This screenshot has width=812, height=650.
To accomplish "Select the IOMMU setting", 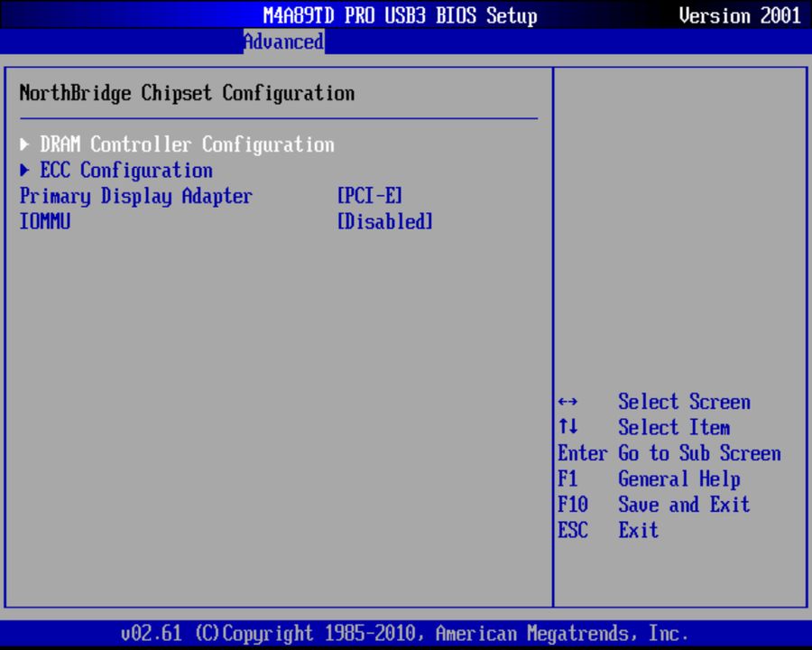I will [44, 221].
